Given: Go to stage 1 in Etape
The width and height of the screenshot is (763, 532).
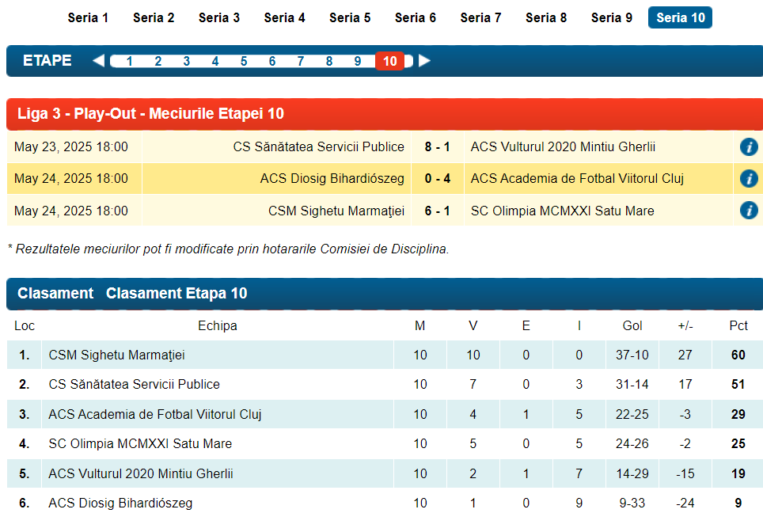Looking at the screenshot, I should (129, 61).
